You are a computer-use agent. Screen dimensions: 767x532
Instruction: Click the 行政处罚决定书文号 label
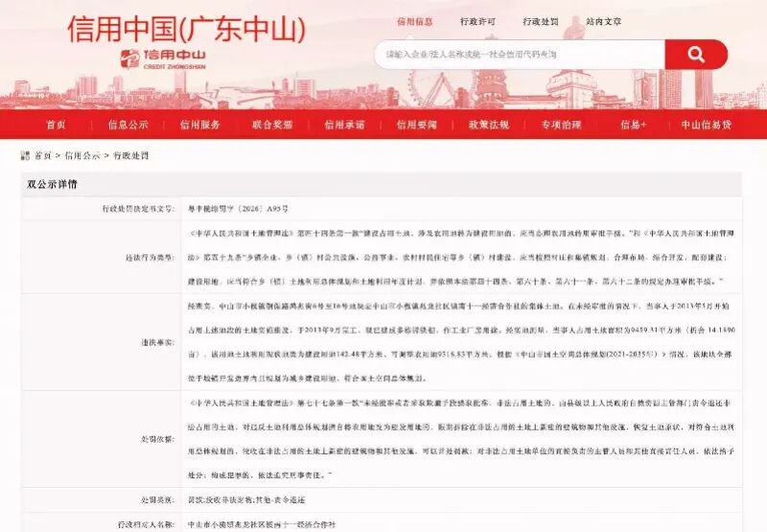pyautogui.click(x=138, y=209)
